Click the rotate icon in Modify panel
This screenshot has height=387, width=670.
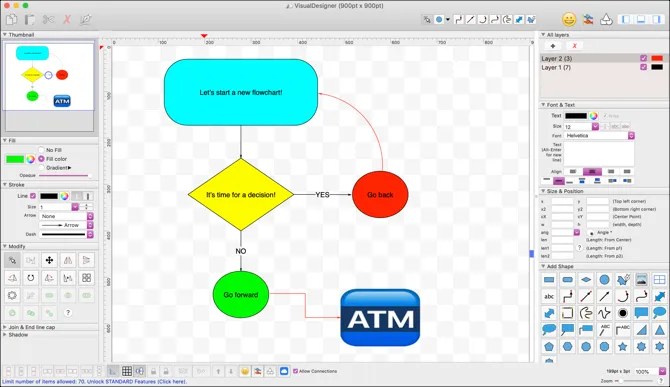tap(31, 278)
